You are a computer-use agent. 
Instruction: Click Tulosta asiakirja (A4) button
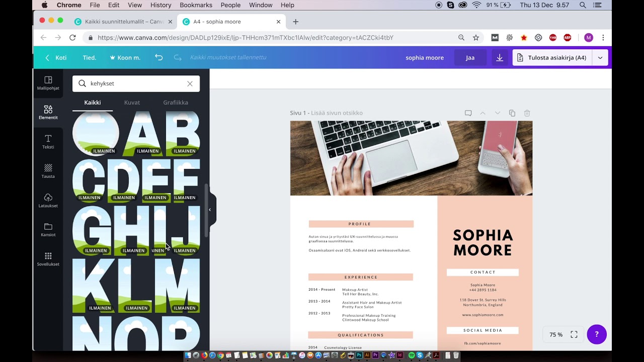(x=552, y=57)
